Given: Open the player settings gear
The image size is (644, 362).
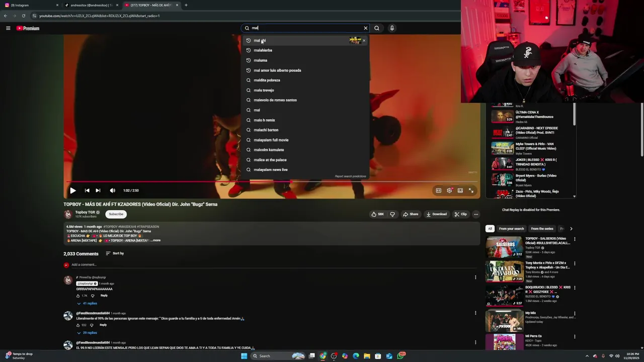Looking at the screenshot, I should point(449,191).
